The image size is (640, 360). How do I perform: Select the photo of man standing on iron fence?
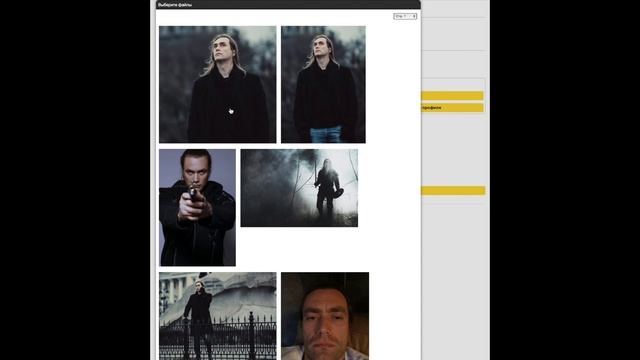218,316
